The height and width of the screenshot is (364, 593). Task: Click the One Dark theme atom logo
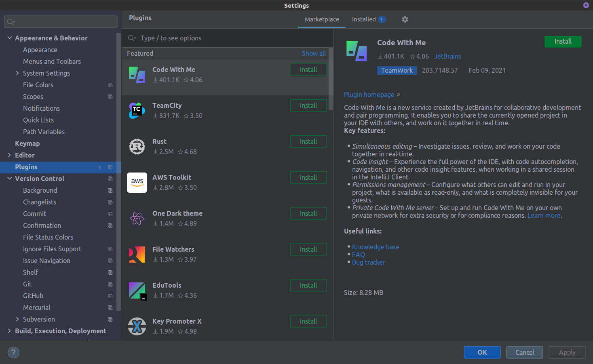pyautogui.click(x=137, y=219)
